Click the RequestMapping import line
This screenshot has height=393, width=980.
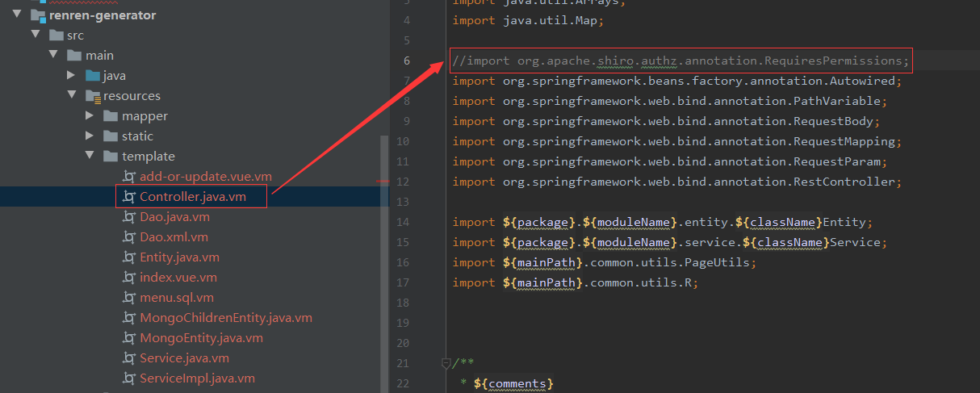pyautogui.click(x=676, y=141)
